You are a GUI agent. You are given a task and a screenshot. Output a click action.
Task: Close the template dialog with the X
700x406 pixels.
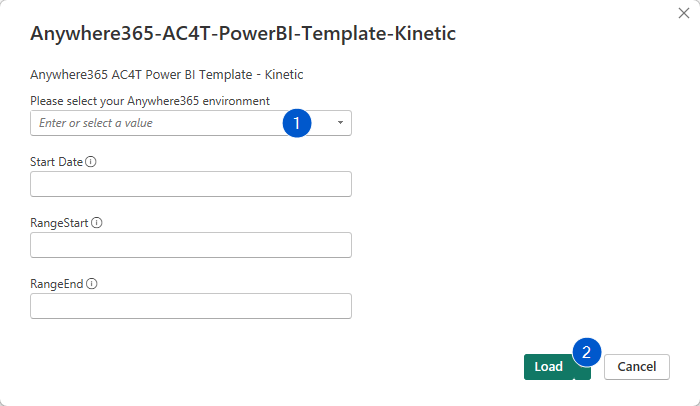tap(683, 13)
